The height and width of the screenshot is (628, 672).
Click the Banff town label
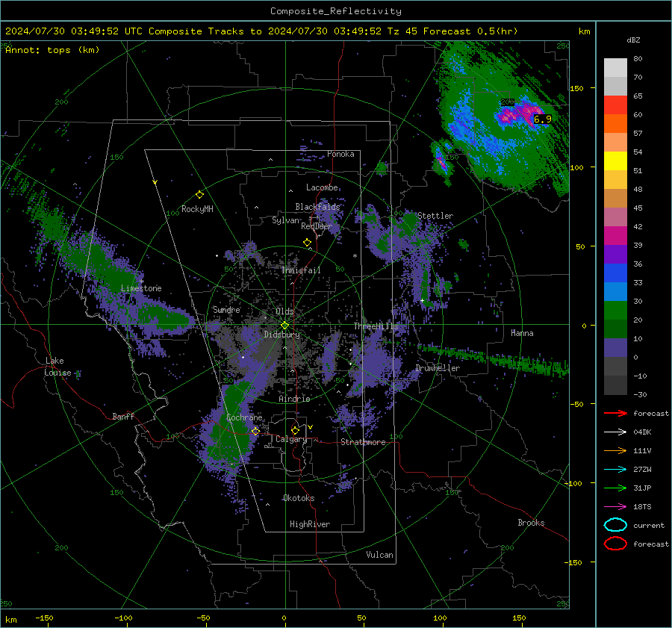tap(123, 417)
